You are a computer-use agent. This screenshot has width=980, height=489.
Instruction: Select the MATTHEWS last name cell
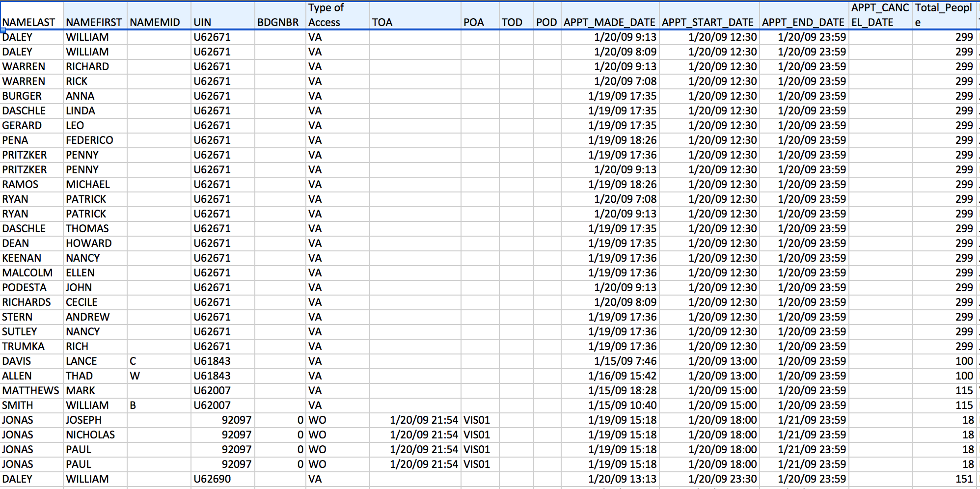tap(31, 391)
